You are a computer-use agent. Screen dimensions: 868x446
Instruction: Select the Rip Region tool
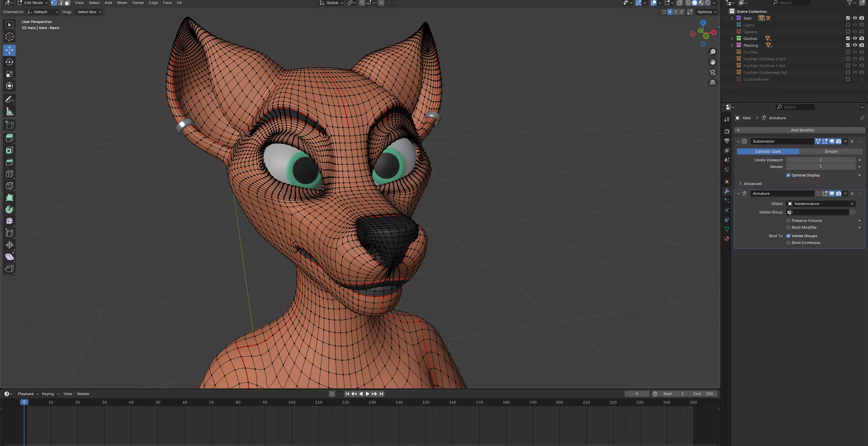click(9, 269)
